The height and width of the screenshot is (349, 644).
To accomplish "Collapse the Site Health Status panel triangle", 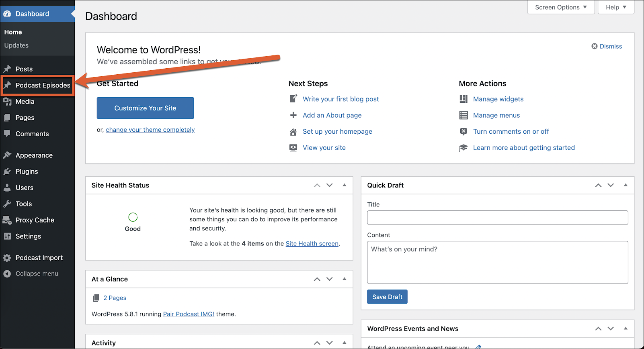I will click(x=345, y=185).
